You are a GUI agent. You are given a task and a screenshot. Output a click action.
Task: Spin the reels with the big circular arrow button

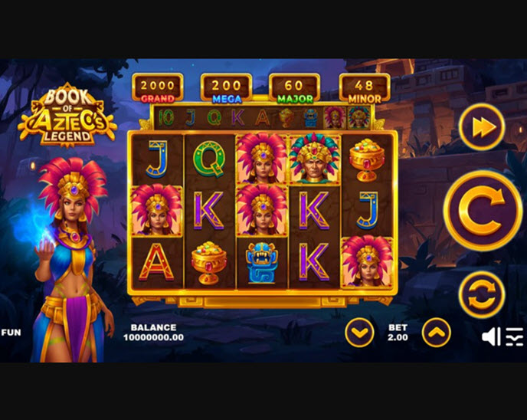click(x=482, y=211)
